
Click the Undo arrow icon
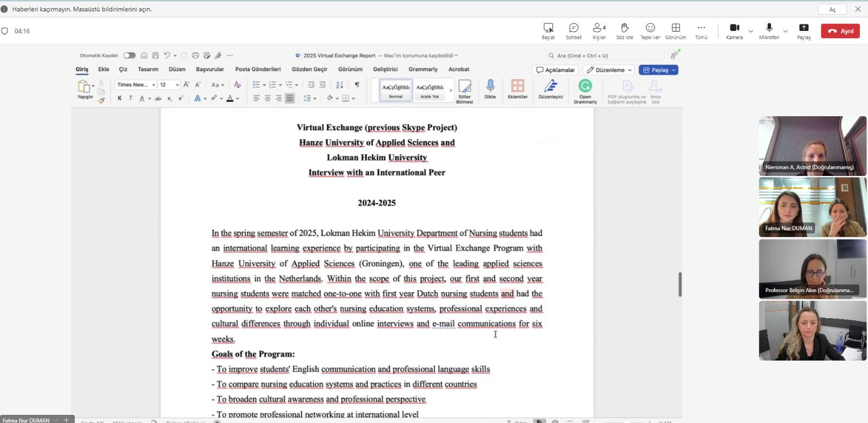(x=167, y=55)
